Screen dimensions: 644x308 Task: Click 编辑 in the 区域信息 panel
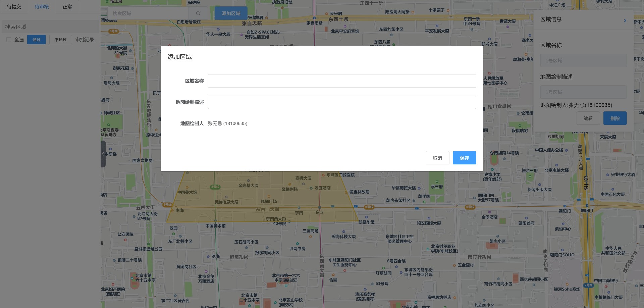(x=588, y=118)
